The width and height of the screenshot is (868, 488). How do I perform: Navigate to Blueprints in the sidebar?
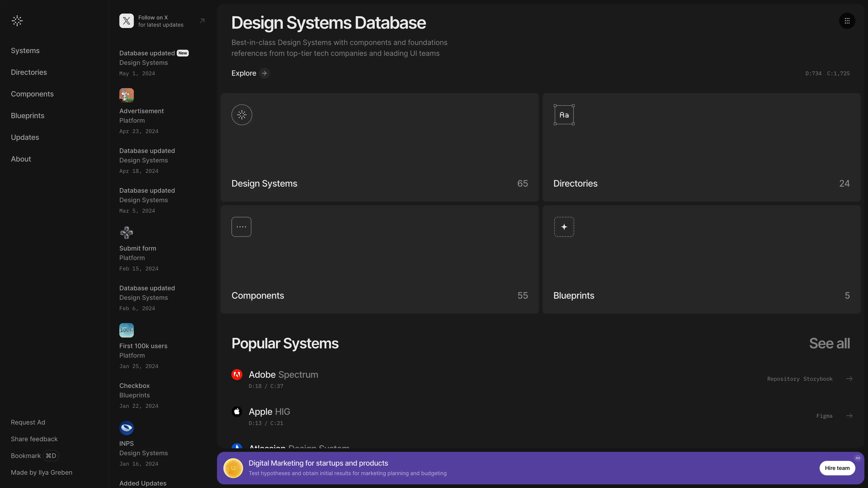tap(28, 115)
